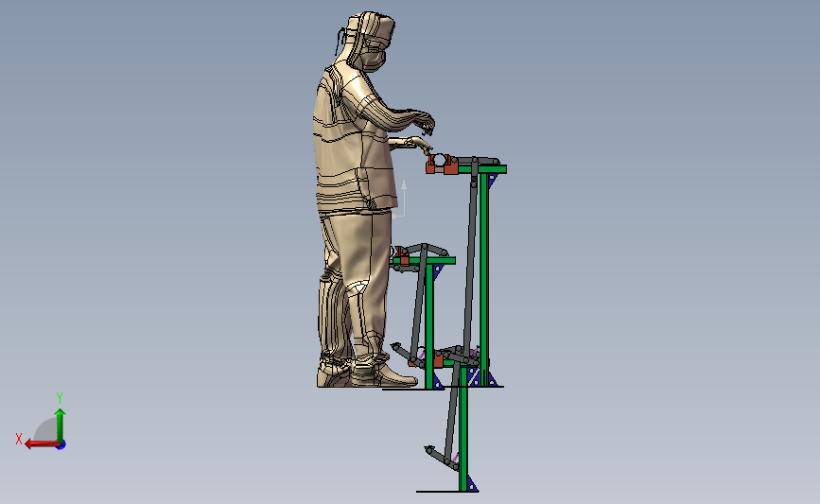Select the tall green vertical post of the highest stand

click(484, 280)
